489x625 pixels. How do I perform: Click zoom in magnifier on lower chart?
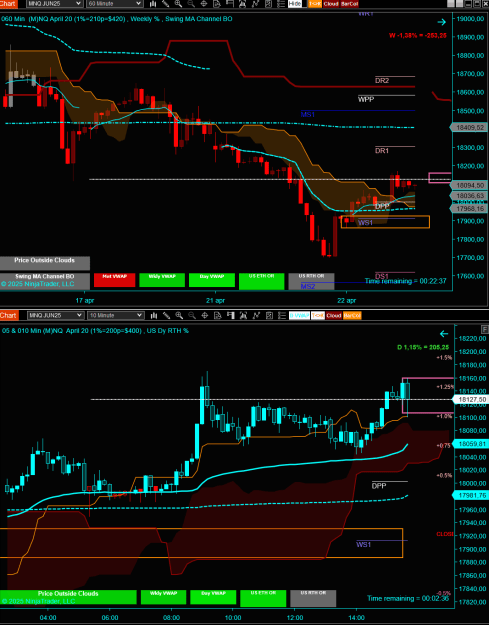point(179,315)
